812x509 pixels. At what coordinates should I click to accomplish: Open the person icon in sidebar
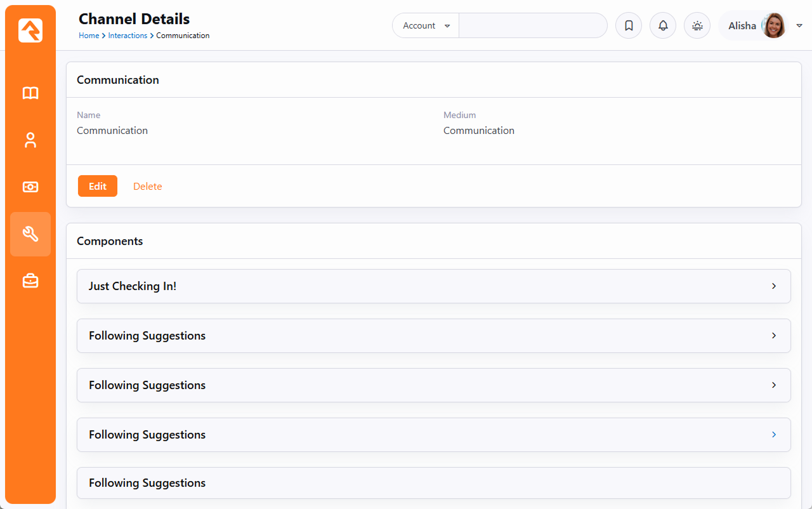pyautogui.click(x=30, y=140)
